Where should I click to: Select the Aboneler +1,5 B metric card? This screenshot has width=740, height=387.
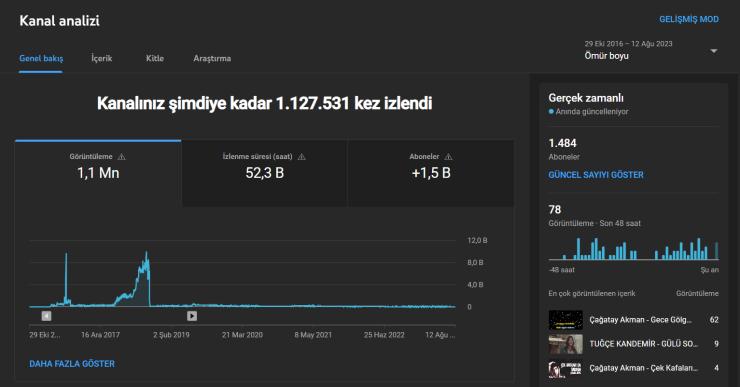click(x=431, y=173)
